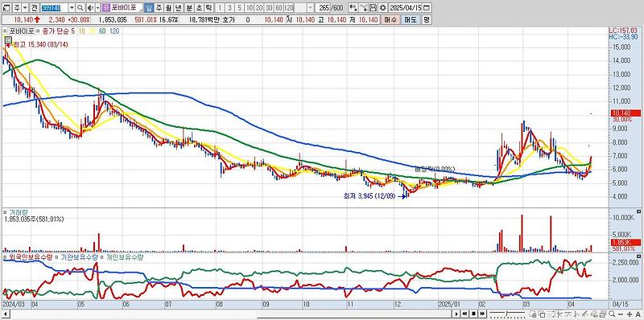This screenshot has width=644, height=320.
Task: Toggle the 외국인보유수량 indicator checkbox
Action: (5, 256)
